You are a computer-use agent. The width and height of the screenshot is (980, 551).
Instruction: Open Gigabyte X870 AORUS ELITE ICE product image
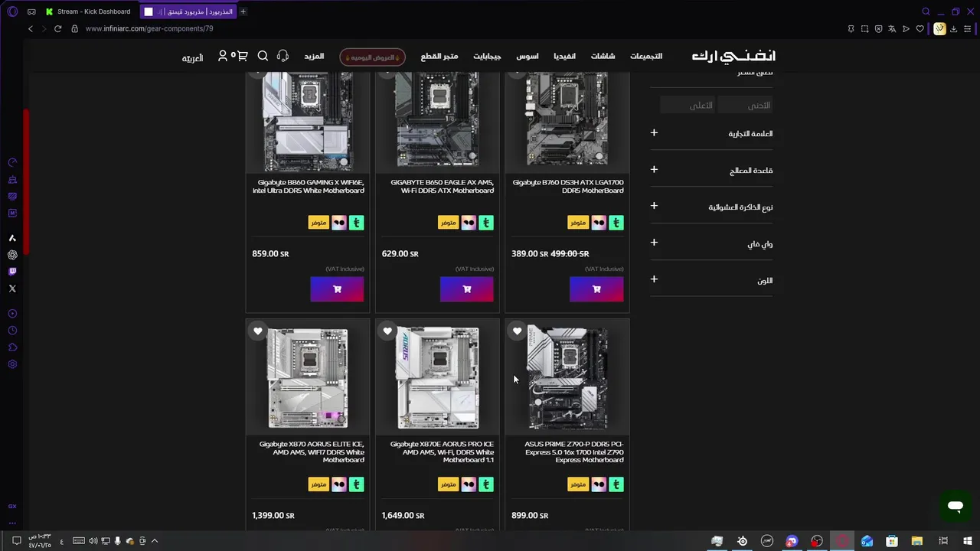pos(308,377)
